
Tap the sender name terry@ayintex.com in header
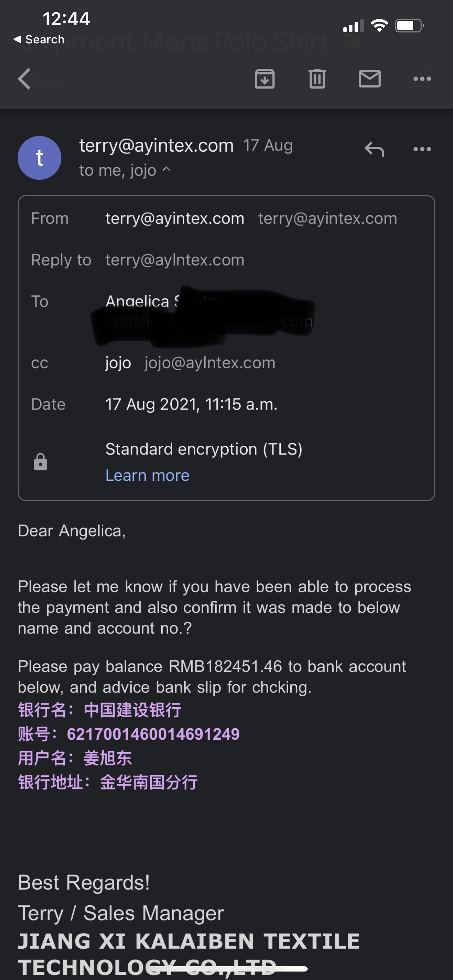pos(156,146)
